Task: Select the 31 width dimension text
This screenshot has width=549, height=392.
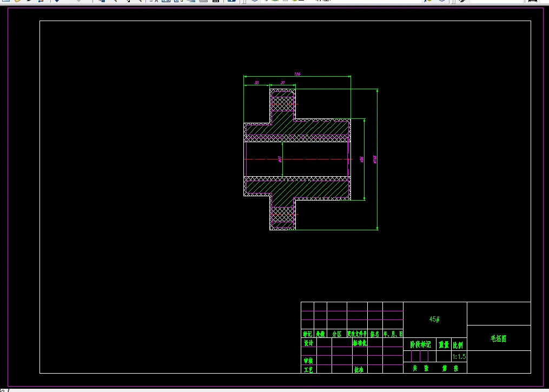Action: 282,83
